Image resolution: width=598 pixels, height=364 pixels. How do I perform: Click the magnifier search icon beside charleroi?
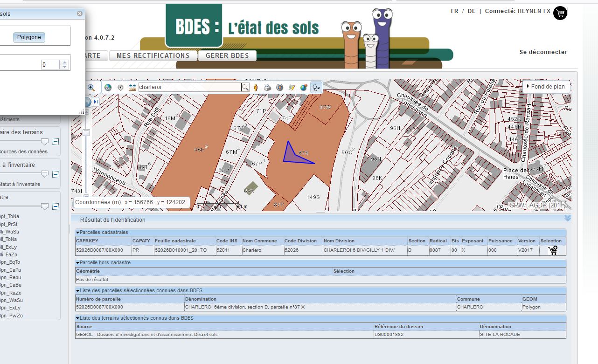point(245,87)
